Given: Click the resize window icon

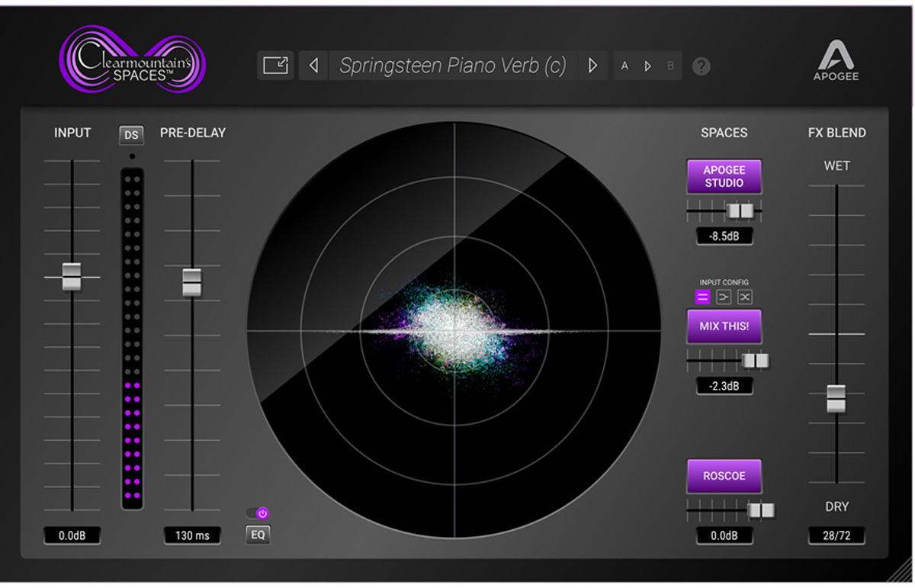Looking at the screenshot, I should [x=275, y=66].
